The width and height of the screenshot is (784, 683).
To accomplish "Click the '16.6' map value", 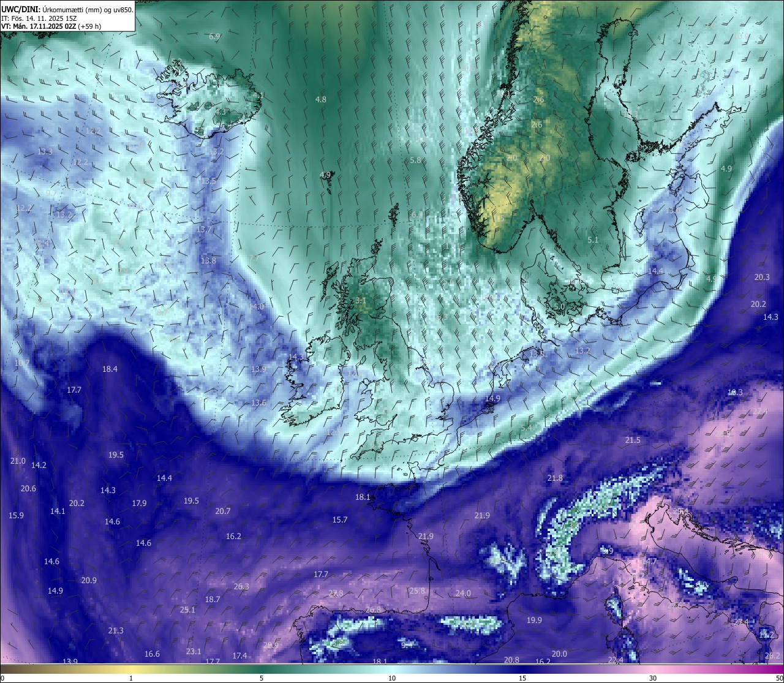I will click(152, 654).
